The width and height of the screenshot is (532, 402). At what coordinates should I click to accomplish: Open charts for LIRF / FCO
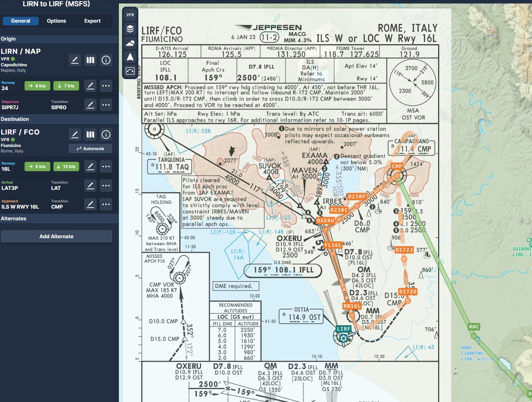click(90, 135)
